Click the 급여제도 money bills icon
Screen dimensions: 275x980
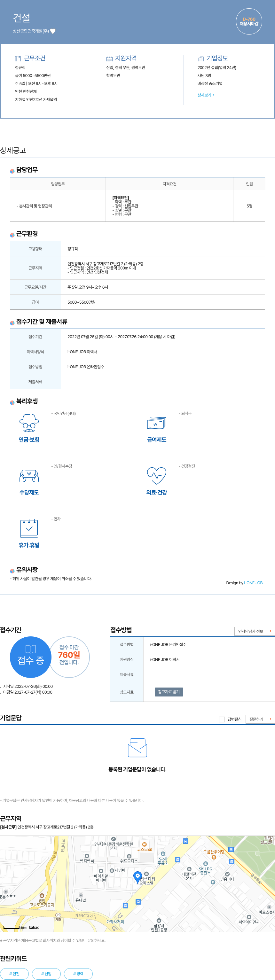[157, 424]
